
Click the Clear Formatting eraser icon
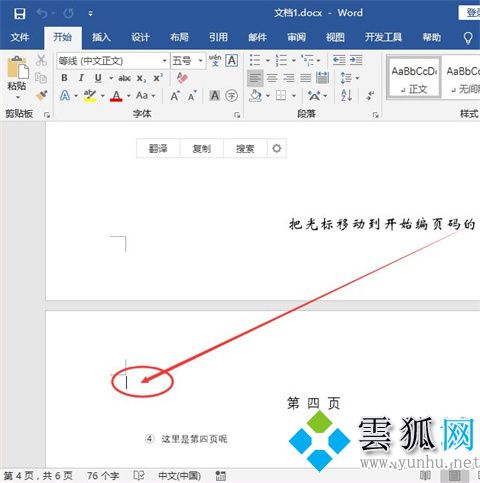pyautogui.click(x=182, y=78)
